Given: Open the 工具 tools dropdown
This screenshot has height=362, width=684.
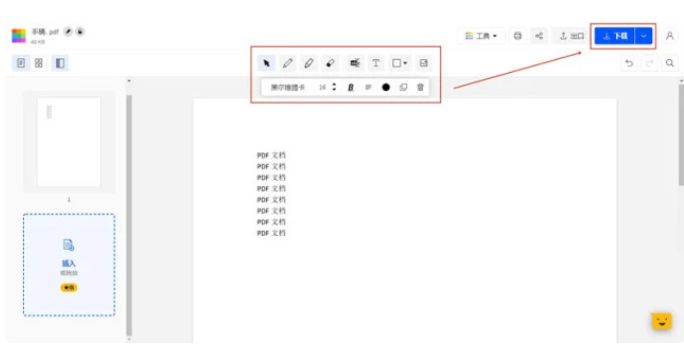Looking at the screenshot, I should point(481,36).
